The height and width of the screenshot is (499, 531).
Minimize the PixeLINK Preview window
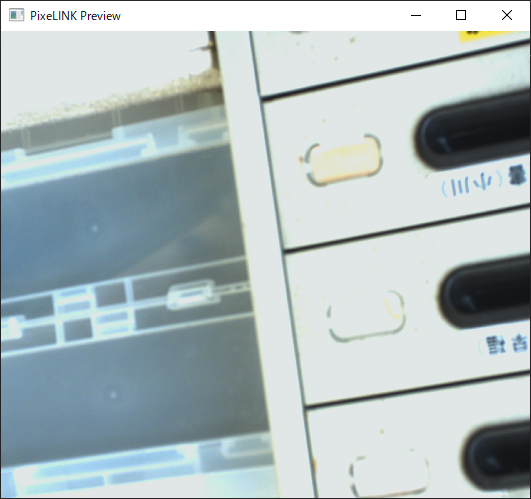[416, 15]
